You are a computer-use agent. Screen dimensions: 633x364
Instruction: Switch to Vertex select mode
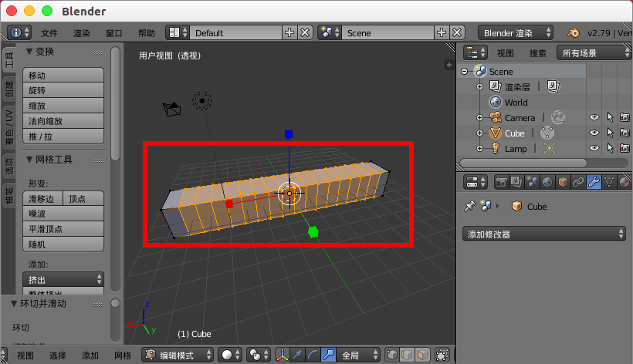coord(392,355)
